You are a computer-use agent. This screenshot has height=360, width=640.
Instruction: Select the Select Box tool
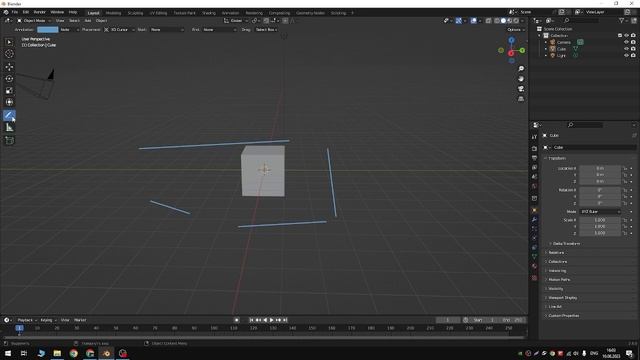coord(9,42)
